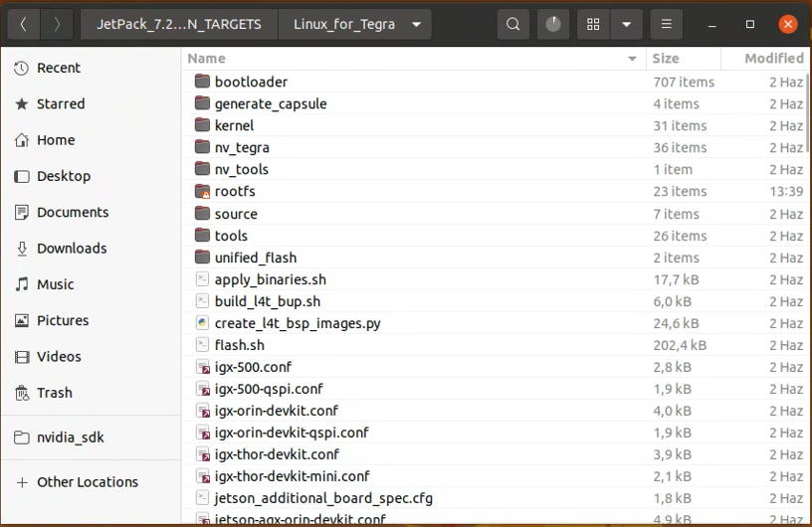Toggle sort direction arrow in Name column
This screenshot has width=812, height=527.
click(632, 59)
